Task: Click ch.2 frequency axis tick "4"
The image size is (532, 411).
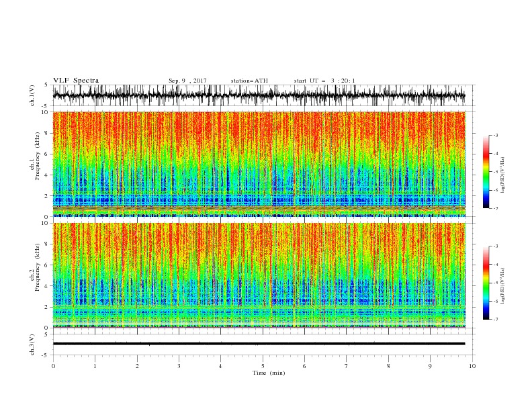Action: click(47, 286)
